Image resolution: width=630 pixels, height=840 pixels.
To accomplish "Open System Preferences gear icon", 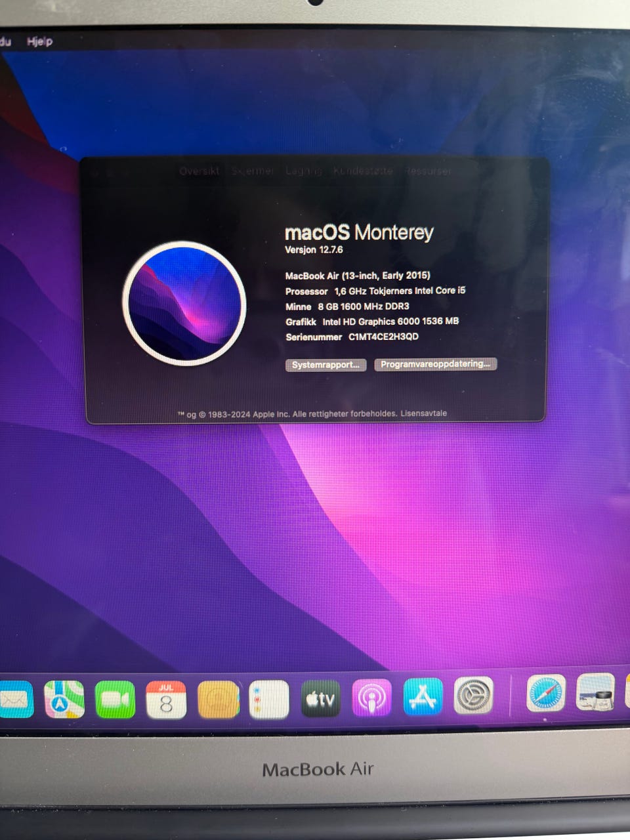I will tap(474, 696).
